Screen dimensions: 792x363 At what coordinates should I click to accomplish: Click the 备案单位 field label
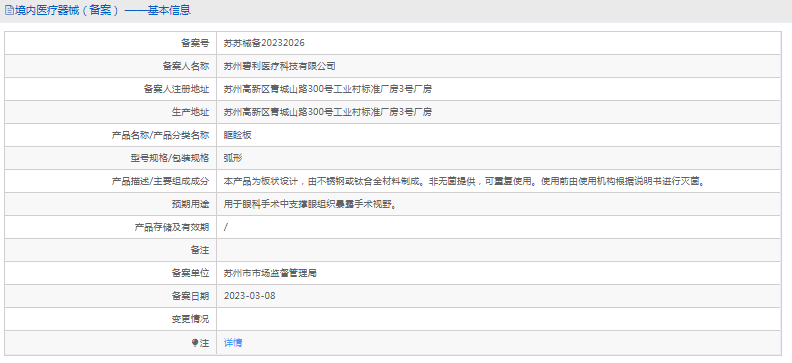pos(190,274)
